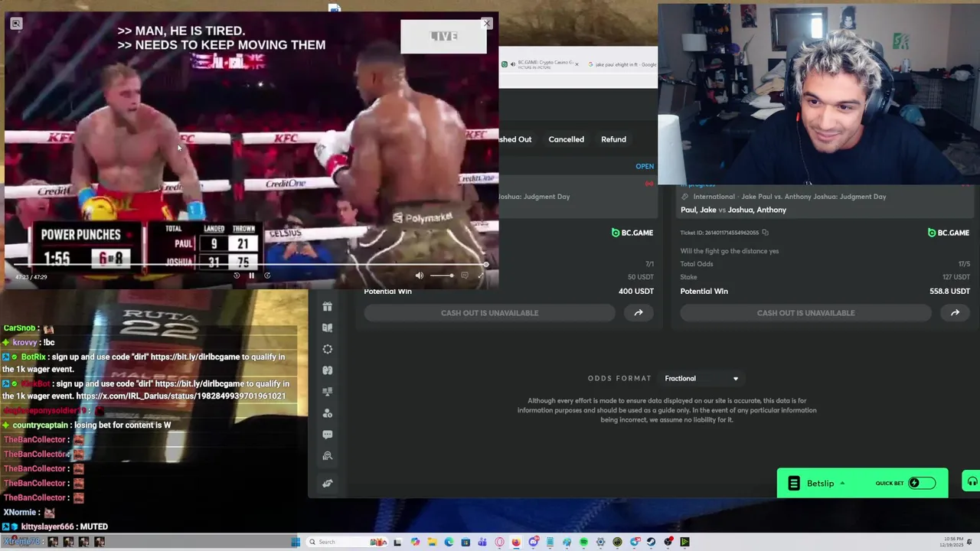The width and height of the screenshot is (980, 551).
Task: Open Steam from the taskbar
Action: coord(652,542)
